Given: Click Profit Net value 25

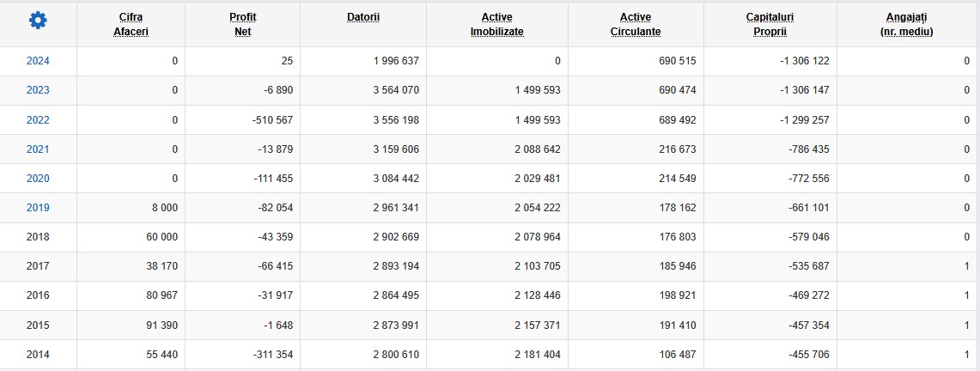Looking at the screenshot, I should pyautogui.click(x=287, y=61).
